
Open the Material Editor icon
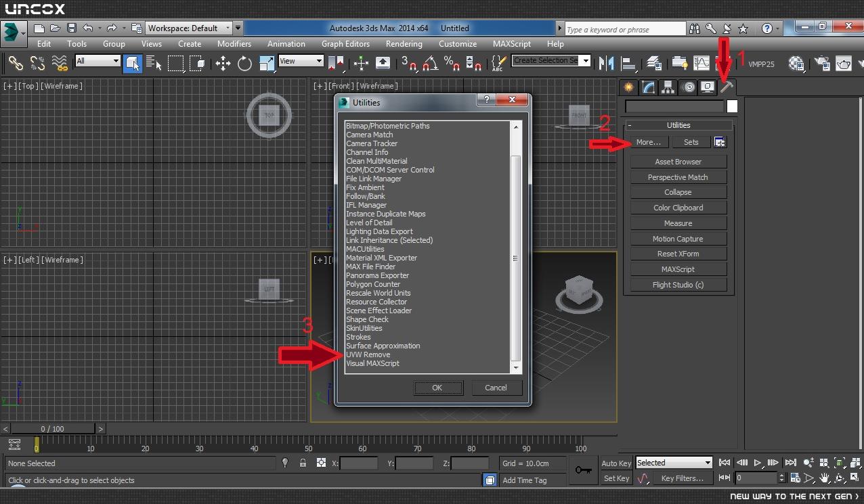click(797, 64)
